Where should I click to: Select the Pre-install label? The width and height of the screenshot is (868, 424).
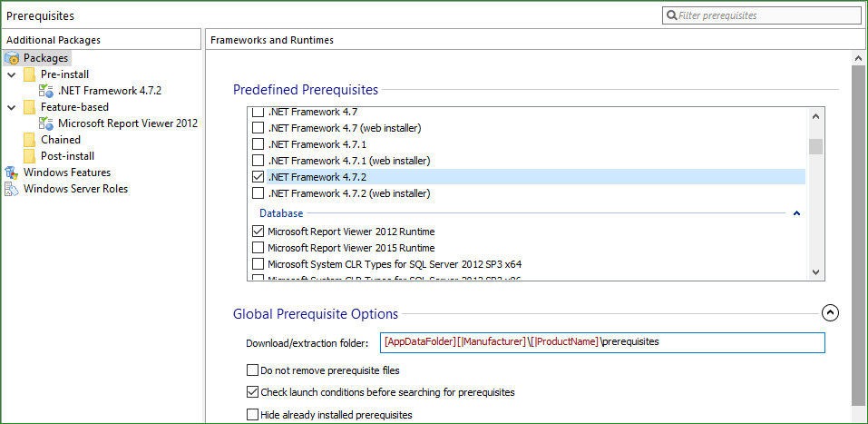[64, 74]
